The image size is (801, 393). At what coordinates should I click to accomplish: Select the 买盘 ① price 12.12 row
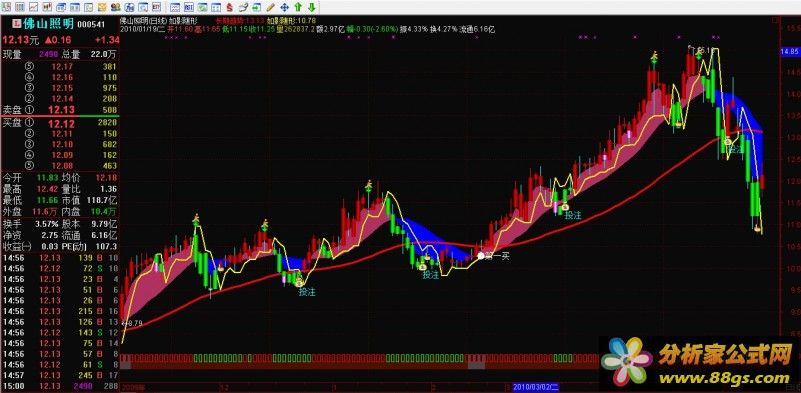pos(60,123)
